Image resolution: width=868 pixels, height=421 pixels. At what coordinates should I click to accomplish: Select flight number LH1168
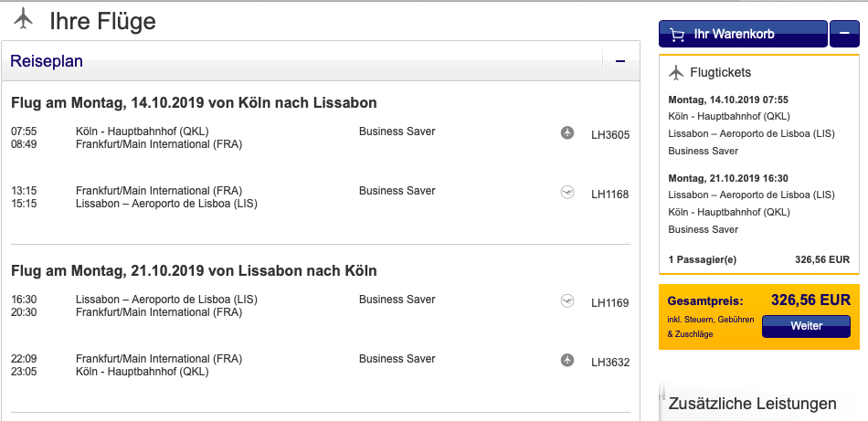click(609, 194)
